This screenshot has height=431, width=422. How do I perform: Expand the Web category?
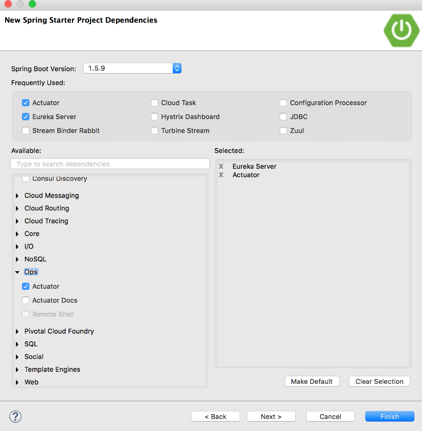coord(17,382)
